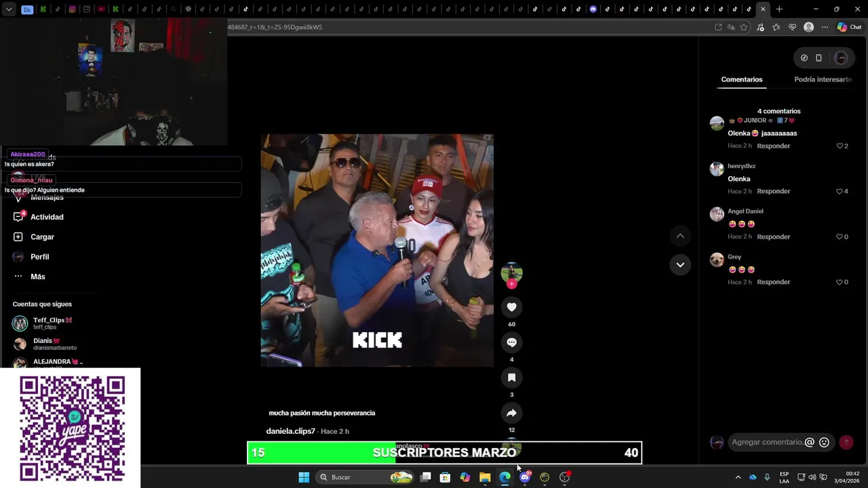Screen dimensions: 868x488
Task: Click the translate page icon
Action: coord(730,27)
